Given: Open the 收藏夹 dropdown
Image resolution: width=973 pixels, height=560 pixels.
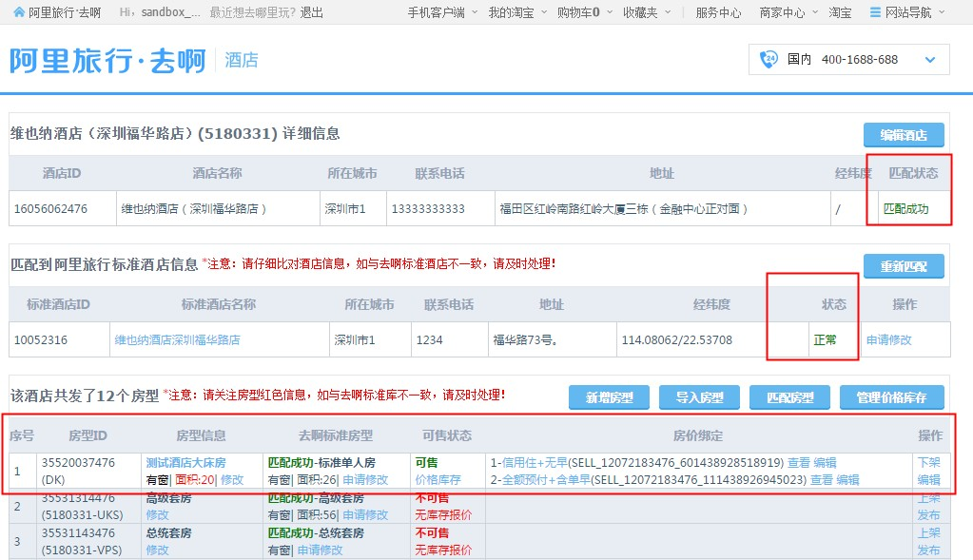Looking at the screenshot, I should pos(668,11).
